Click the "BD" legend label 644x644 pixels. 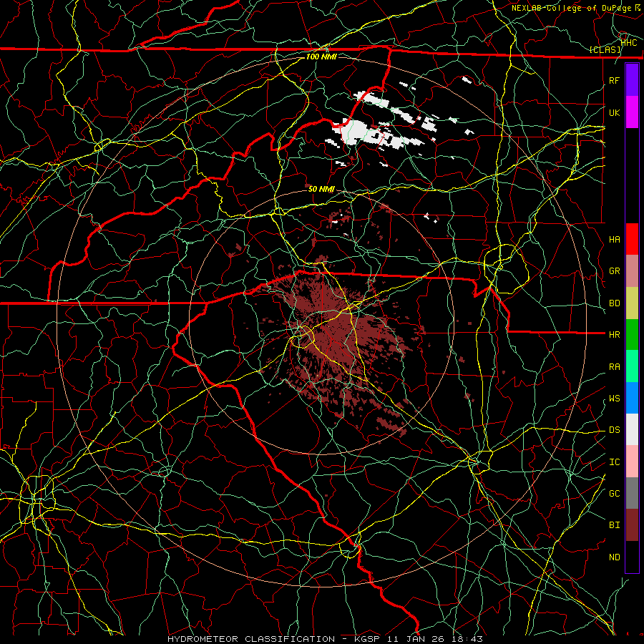(x=614, y=303)
